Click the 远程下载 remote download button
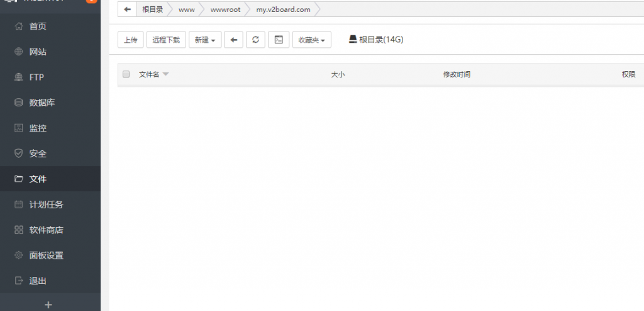The width and height of the screenshot is (644, 311). click(x=166, y=40)
